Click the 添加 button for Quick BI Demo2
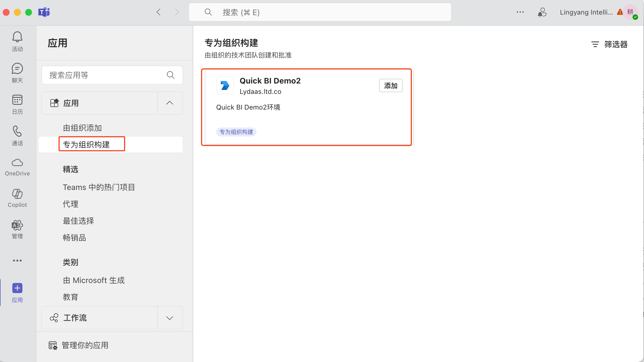Image resolution: width=644 pixels, height=362 pixels. [x=391, y=86]
